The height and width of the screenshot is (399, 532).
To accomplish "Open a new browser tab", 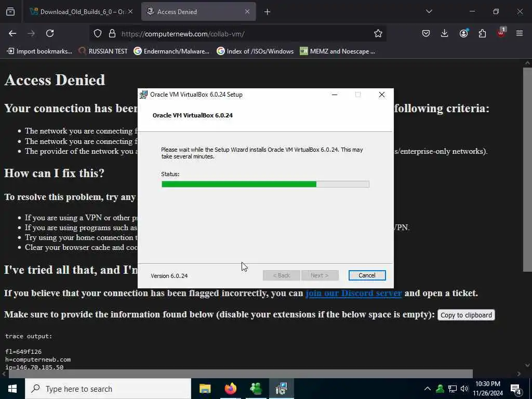I will click(268, 12).
